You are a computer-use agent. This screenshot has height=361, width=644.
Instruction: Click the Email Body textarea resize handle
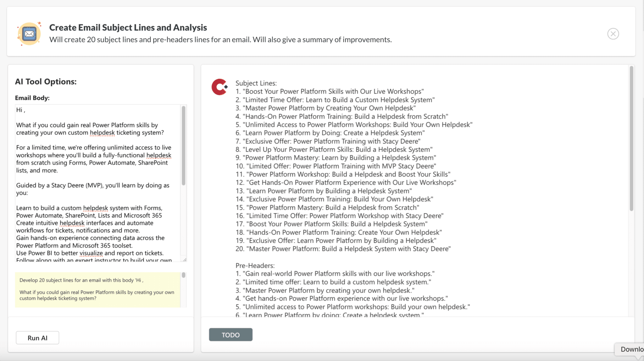(185, 260)
